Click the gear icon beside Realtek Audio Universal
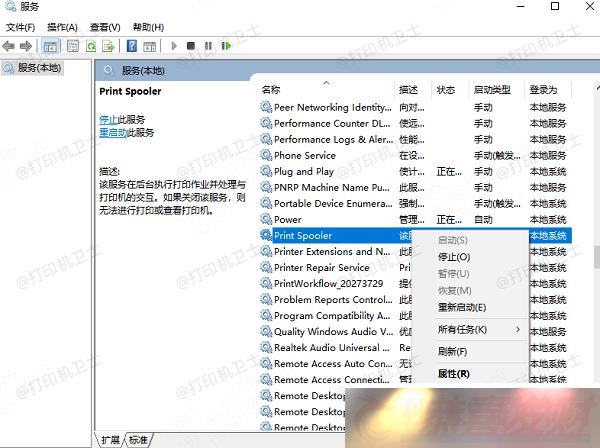600x448 pixels. pyautogui.click(x=266, y=347)
